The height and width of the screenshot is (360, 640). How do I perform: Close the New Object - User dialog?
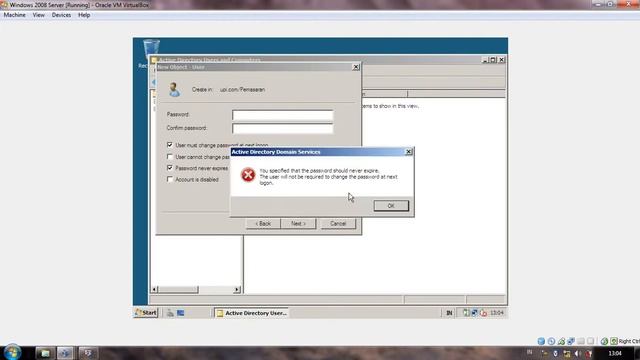pyautogui.click(x=356, y=67)
